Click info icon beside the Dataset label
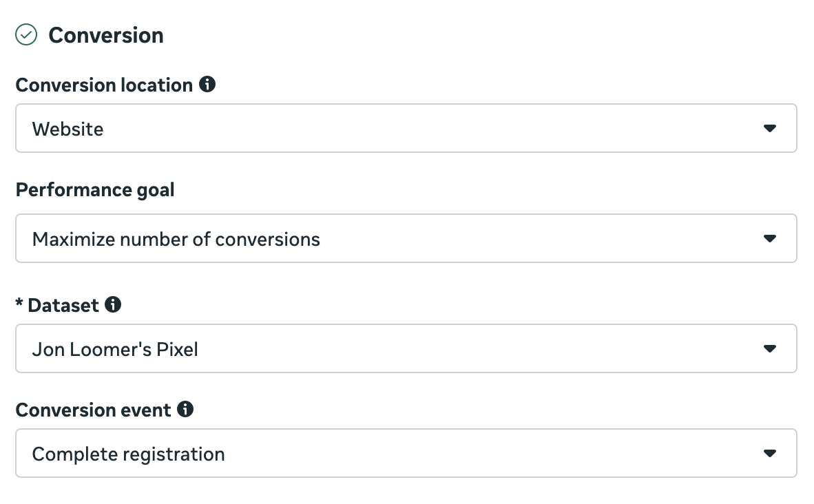This screenshot has height=504, width=814. pyautogui.click(x=113, y=304)
